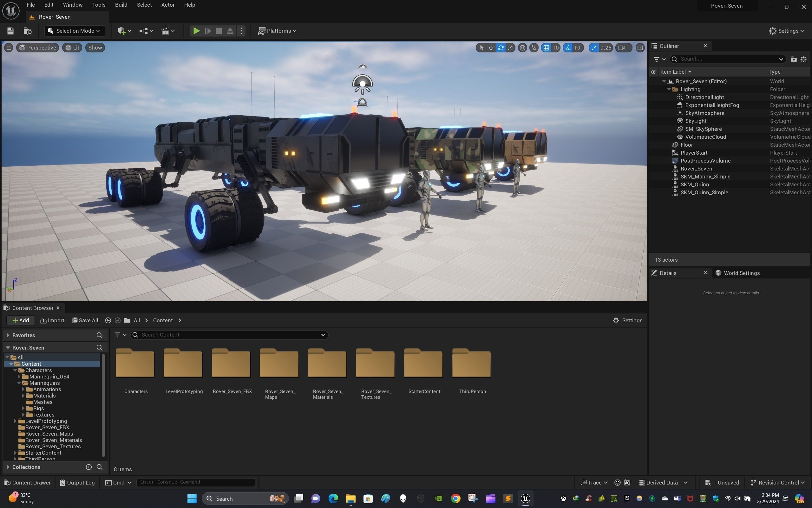Click the Stop play button
The width and height of the screenshot is (812, 508).
pos(219,31)
